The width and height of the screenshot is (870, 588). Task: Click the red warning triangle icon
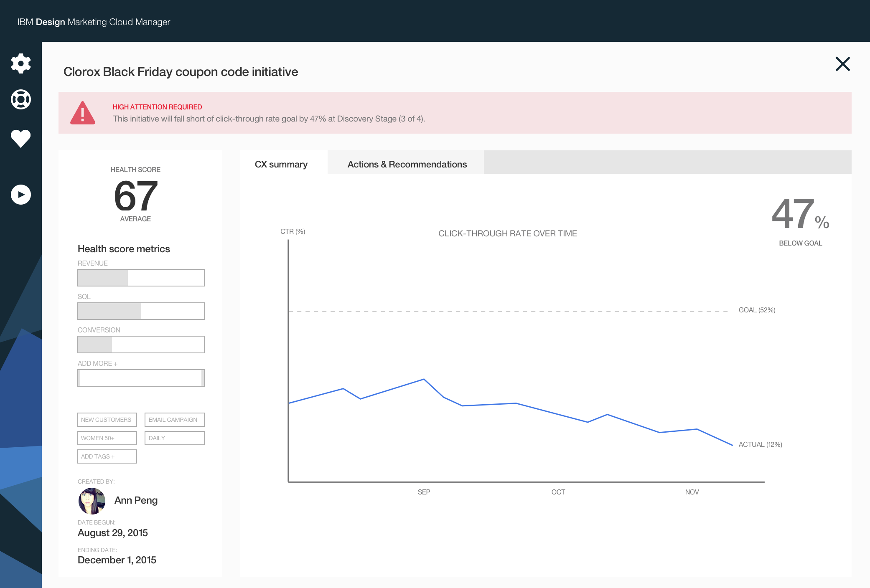tap(83, 113)
